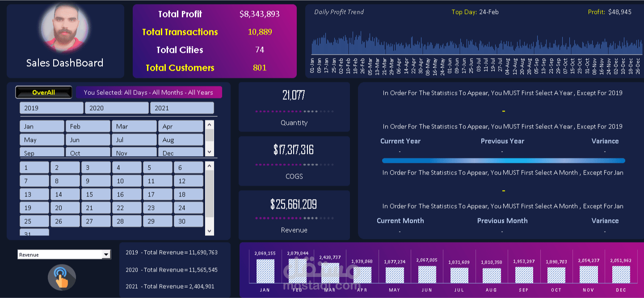Screen dimensions: 644x298
Task: Click the JAN revenue bar
Action: coord(265,271)
